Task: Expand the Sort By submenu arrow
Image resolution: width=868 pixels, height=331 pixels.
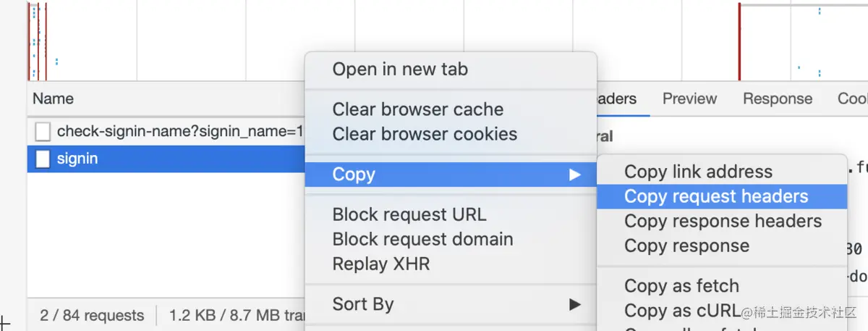Action: (574, 304)
